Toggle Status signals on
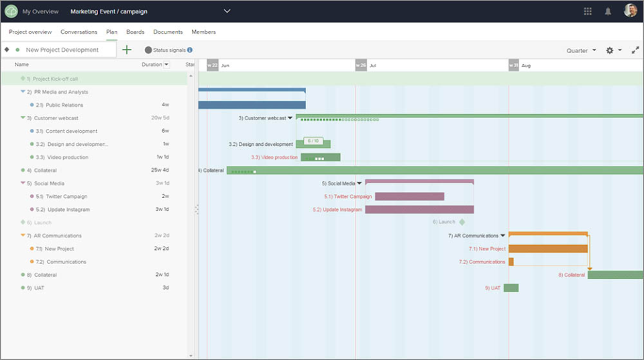Image resolution: width=644 pixels, height=360 pixels. pyautogui.click(x=148, y=50)
